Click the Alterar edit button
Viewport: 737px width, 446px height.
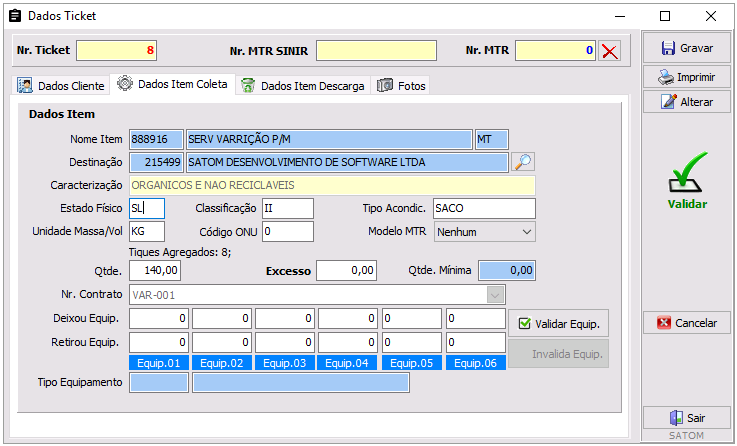coord(686,102)
